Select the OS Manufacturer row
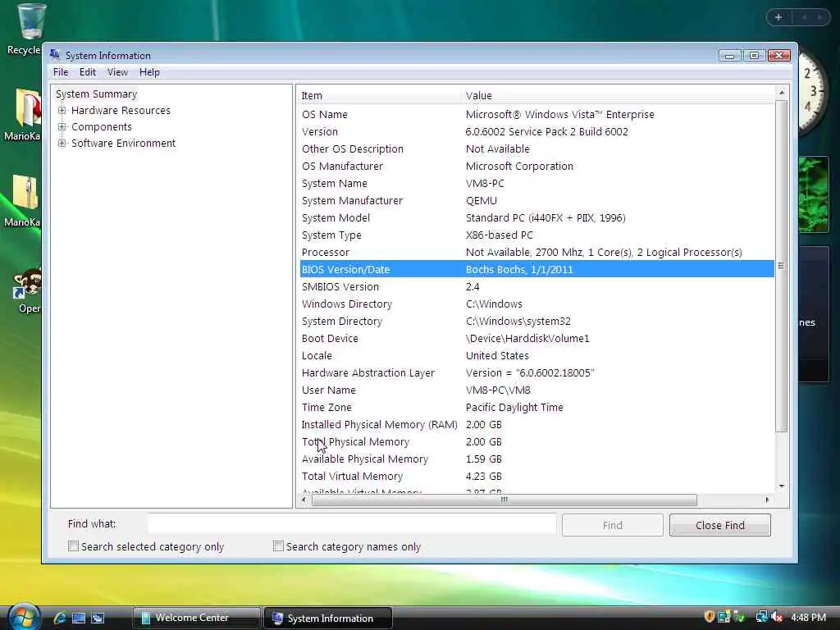Image resolution: width=840 pixels, height=630 pixels. click(536, 166)
